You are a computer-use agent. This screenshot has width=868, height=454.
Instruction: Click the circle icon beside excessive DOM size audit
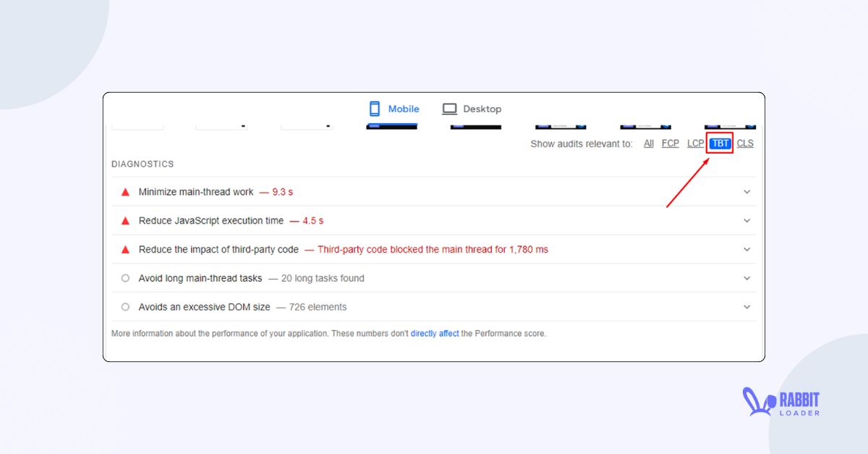pos(124,307)
